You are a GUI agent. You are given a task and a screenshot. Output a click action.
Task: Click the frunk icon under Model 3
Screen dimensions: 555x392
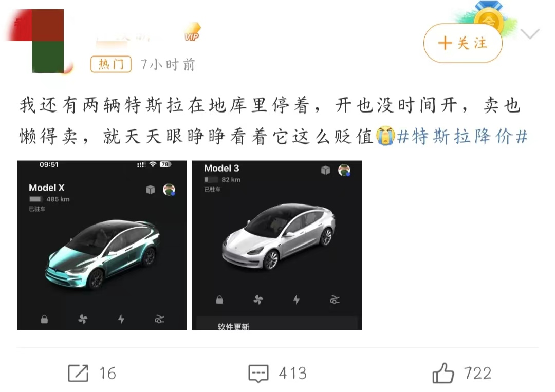click(x=335, y=300)
